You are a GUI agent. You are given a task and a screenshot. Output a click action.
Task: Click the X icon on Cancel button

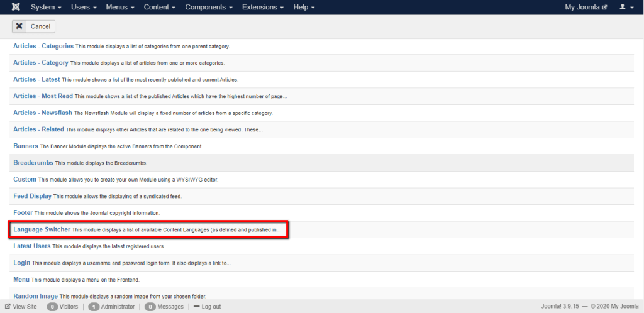(x=19, y=26)
